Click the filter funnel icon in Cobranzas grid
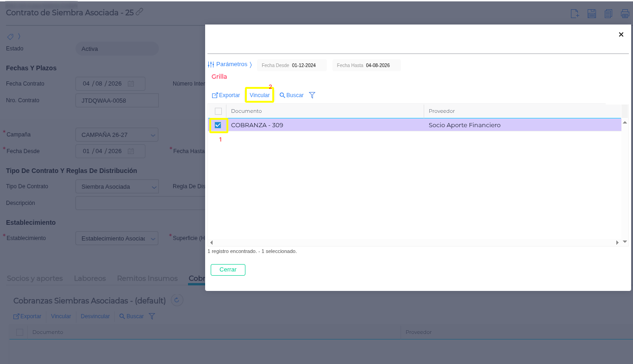This screenshot has height=364, width=633. pos(151,316)
